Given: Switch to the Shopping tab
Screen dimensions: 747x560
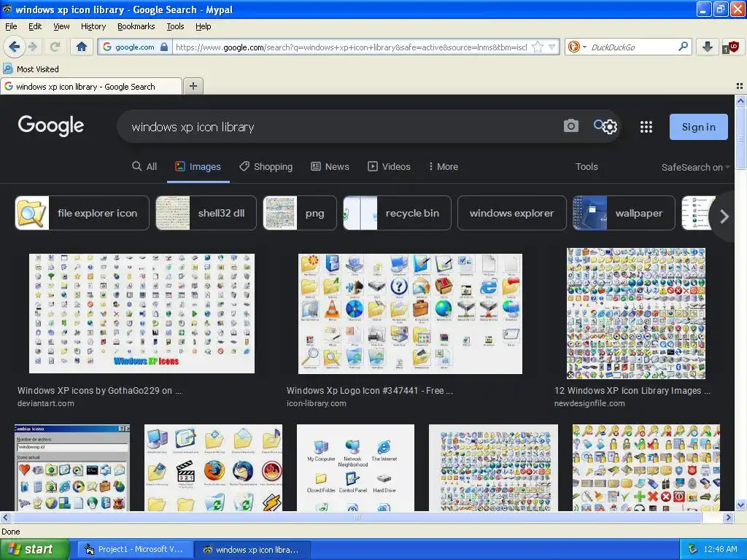Looking at the screenshot, I should [266, 167].
